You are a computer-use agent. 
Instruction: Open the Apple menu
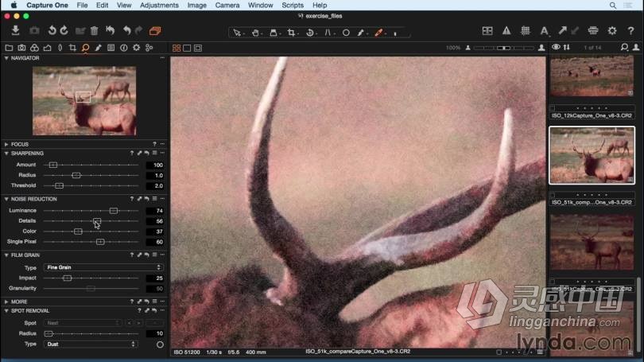tap(14, 6)
